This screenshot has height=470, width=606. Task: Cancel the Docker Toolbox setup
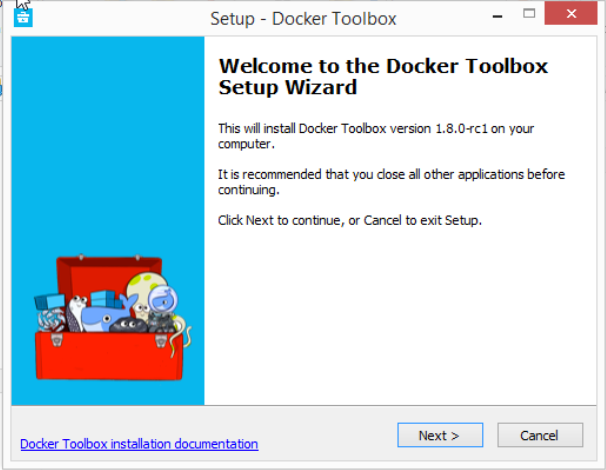(539, 435)
